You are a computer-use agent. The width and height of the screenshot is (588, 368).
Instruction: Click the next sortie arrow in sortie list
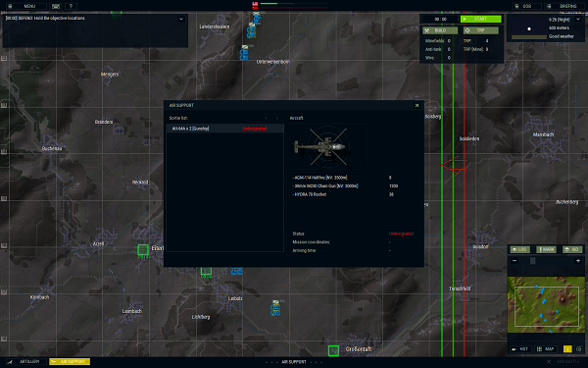[277, 119]
